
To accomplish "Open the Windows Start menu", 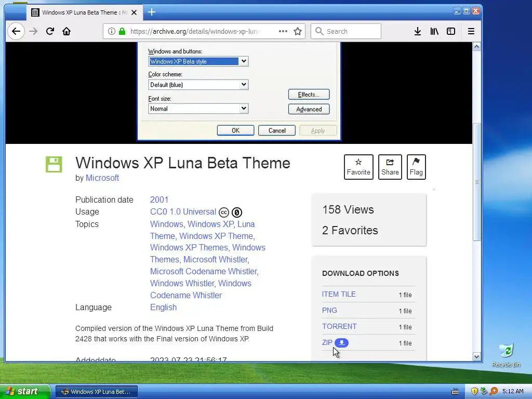I will (x=25, y=391).
